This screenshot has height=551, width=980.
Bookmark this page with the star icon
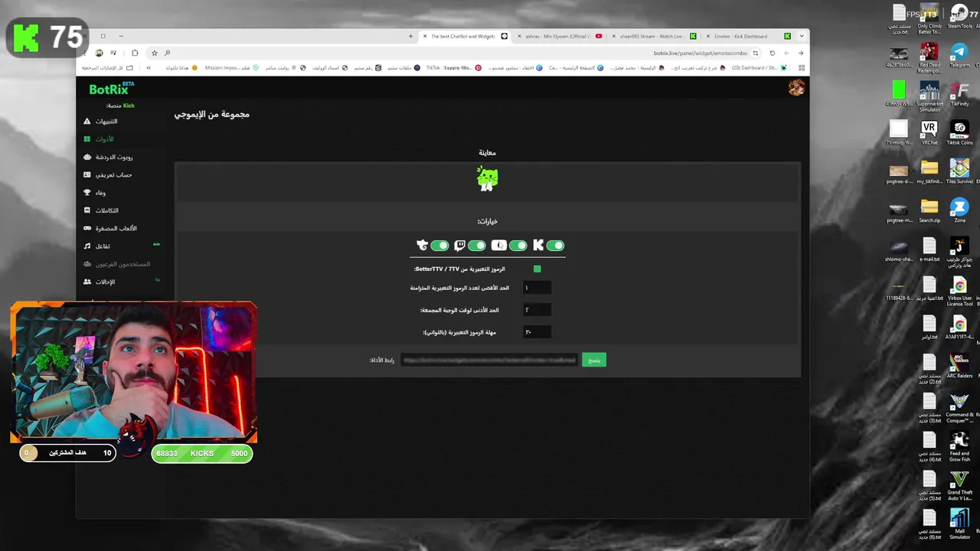pos(154,53)
